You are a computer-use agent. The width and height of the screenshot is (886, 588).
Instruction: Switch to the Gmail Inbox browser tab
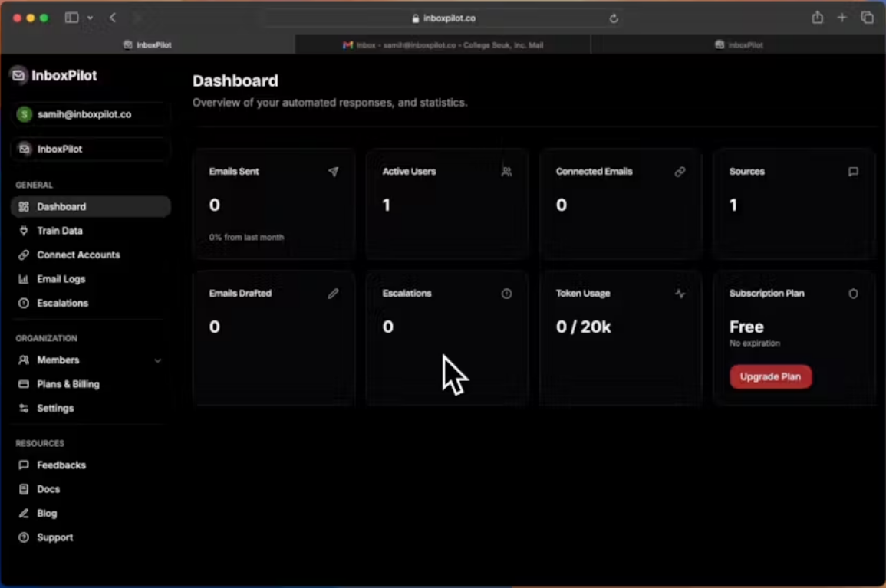click(443, 44)
